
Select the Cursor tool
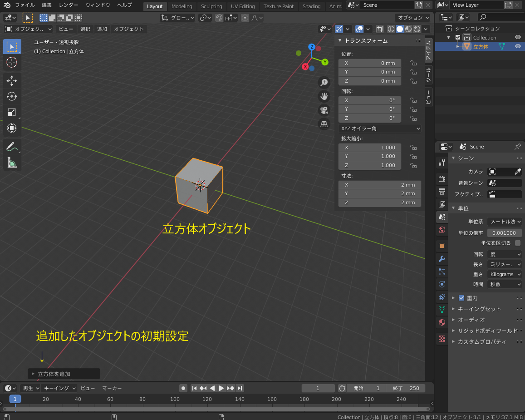[x=12, y=62]
